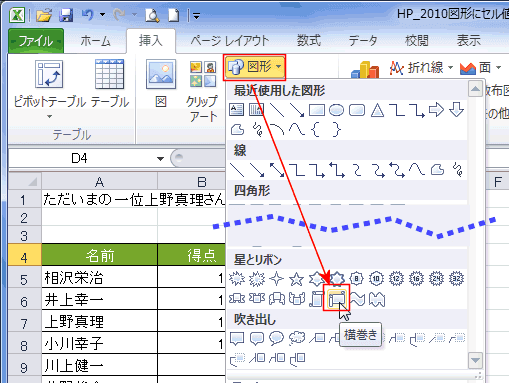The width and height of the screenshot is (509, 383).
Task: Save the workbook with the floppy disk icon
Action: pyautogui.click(x=66, y=15)
